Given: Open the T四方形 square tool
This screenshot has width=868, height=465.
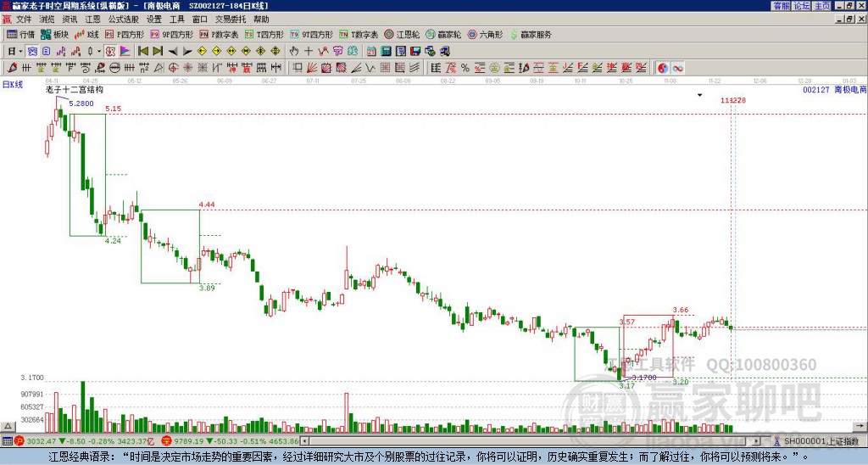Looking at the screenshot, I should 264,34.
